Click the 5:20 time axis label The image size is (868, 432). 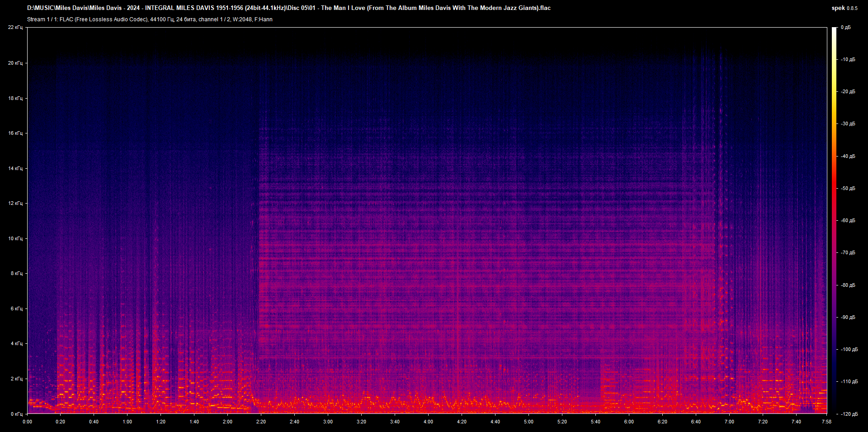point(562,422)
